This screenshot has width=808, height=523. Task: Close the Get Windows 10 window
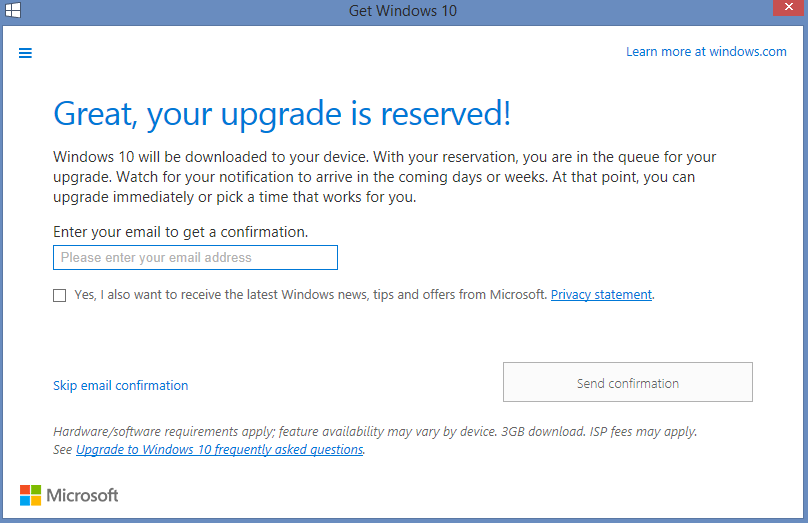788,8
